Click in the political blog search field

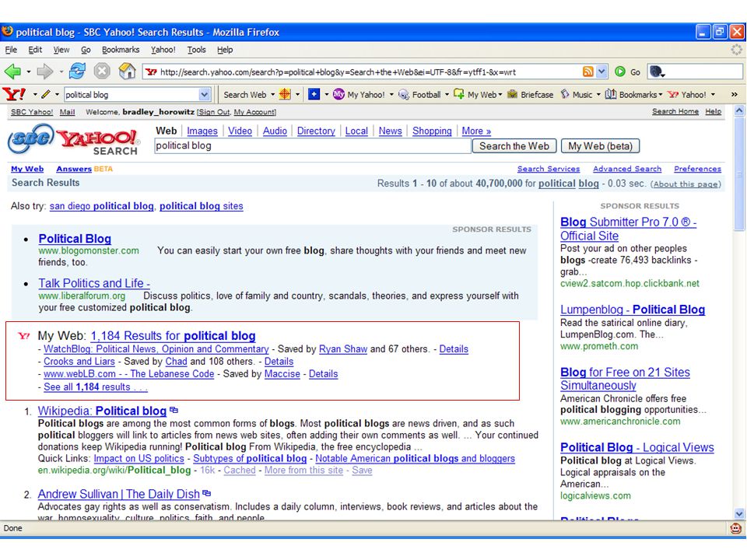click(313, 145)
